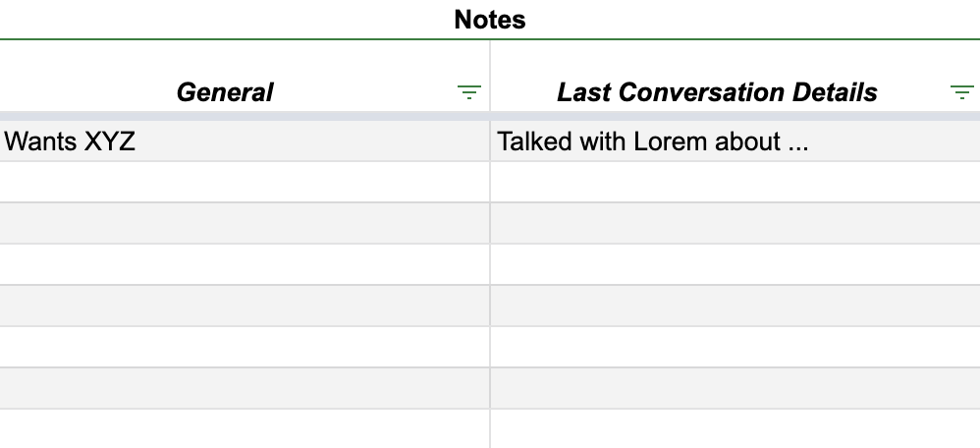Select the Last Conversation Details header text

coord(717,92)
